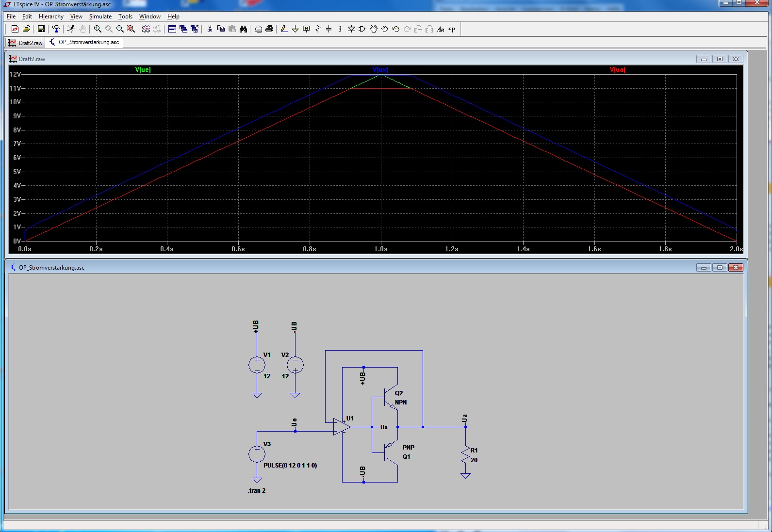
Task: Click the blue V(ux) trace label
Action: coord(380,70)
